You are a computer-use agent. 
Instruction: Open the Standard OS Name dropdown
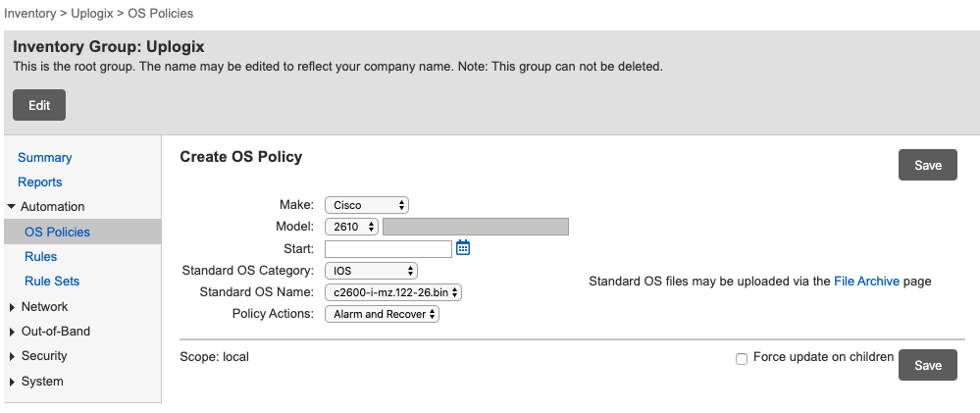click(392, 292)
